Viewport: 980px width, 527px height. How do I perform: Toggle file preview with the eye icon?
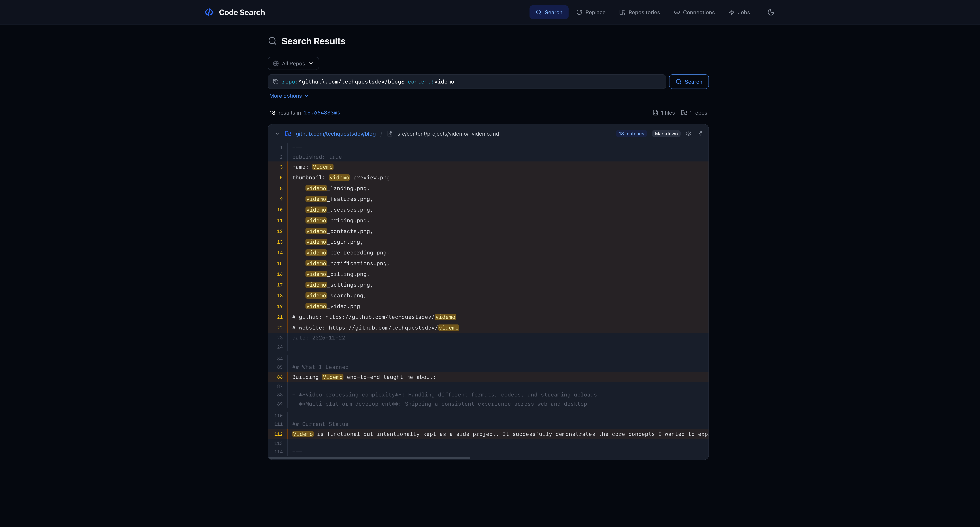(x=689, y=134)
